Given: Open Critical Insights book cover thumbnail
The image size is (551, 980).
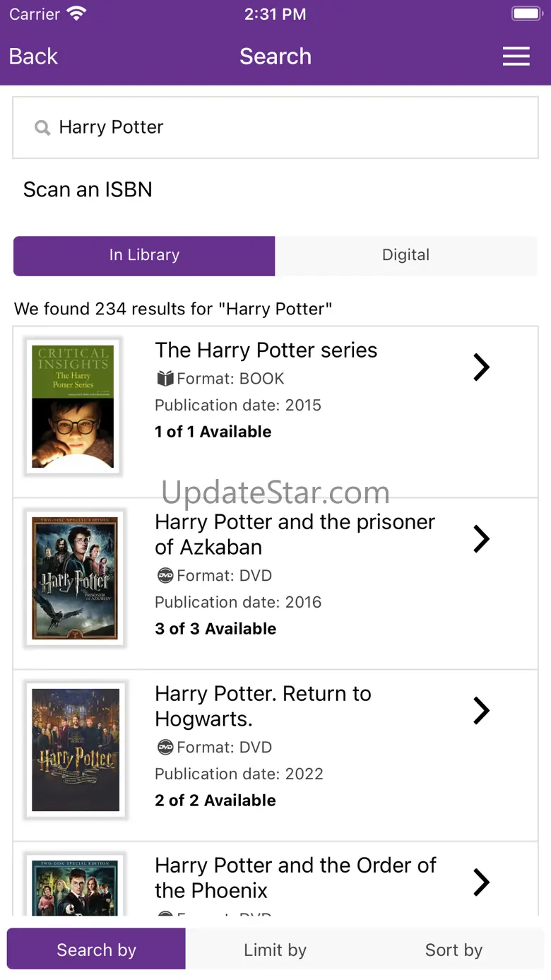Looking at the screenshot, I should coord(73,406).
